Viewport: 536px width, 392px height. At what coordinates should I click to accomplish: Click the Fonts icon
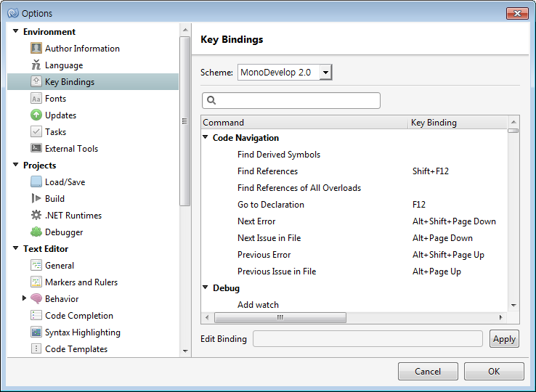tap(36, 99)
